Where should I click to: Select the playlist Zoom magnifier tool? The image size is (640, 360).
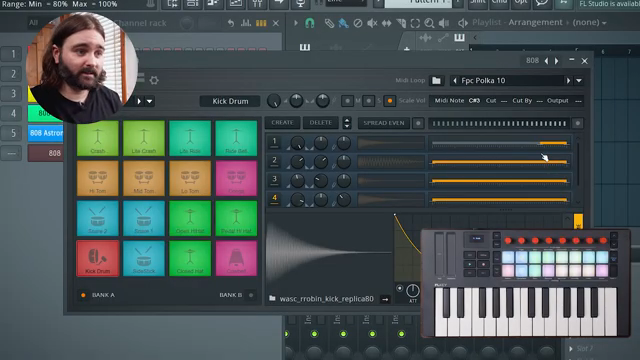tap(429, 23)
